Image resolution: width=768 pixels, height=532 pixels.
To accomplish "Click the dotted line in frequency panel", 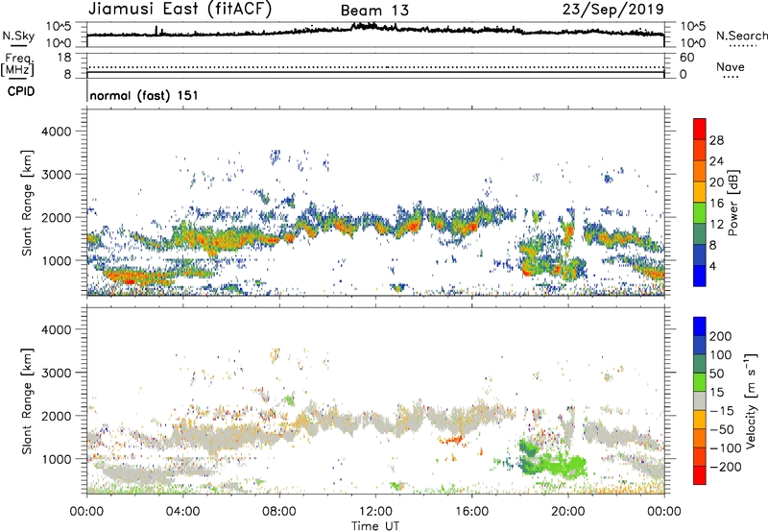I will pos(375,67).
